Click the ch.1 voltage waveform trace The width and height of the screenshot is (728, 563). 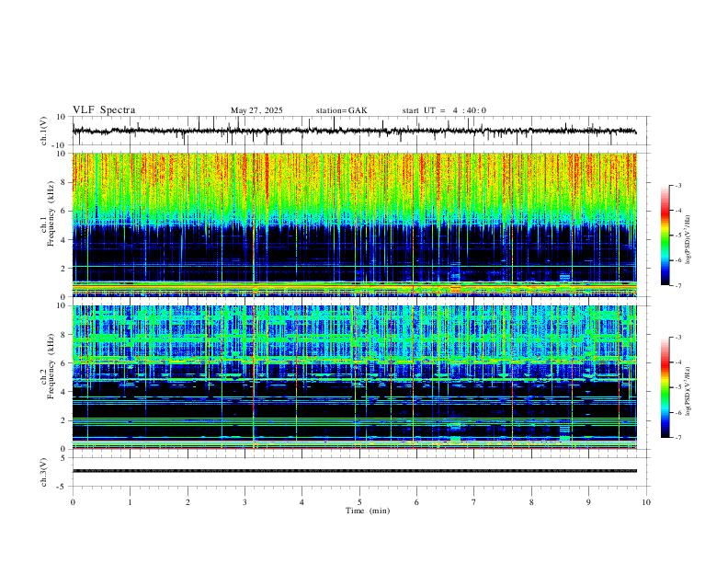354,131
